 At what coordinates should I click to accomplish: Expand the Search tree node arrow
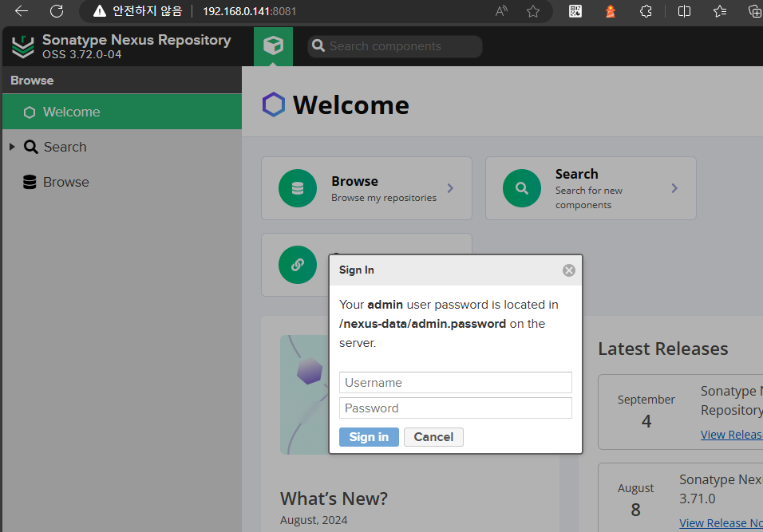pyautogui.click(x=12, y=147)
